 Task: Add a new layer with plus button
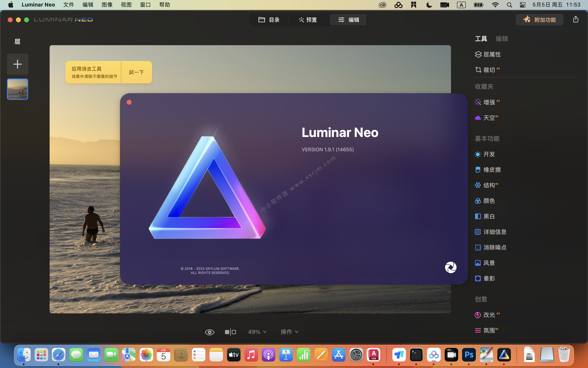coord(18,64)
